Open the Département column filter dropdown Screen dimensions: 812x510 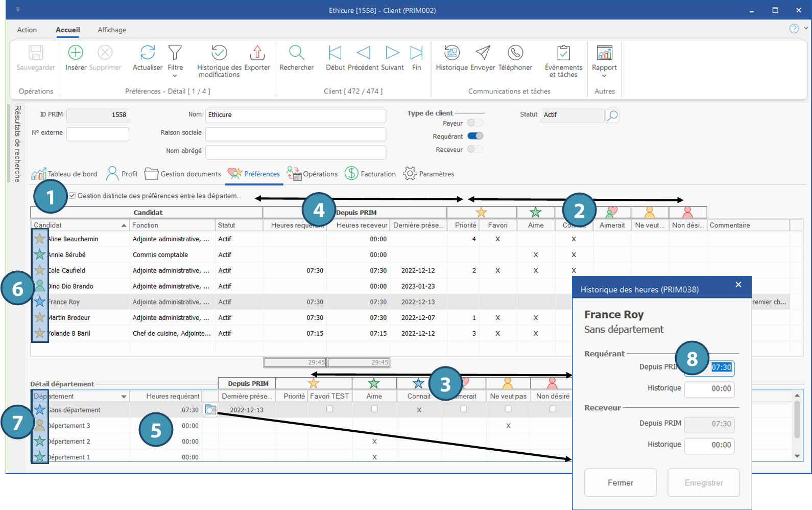(124, 397)
